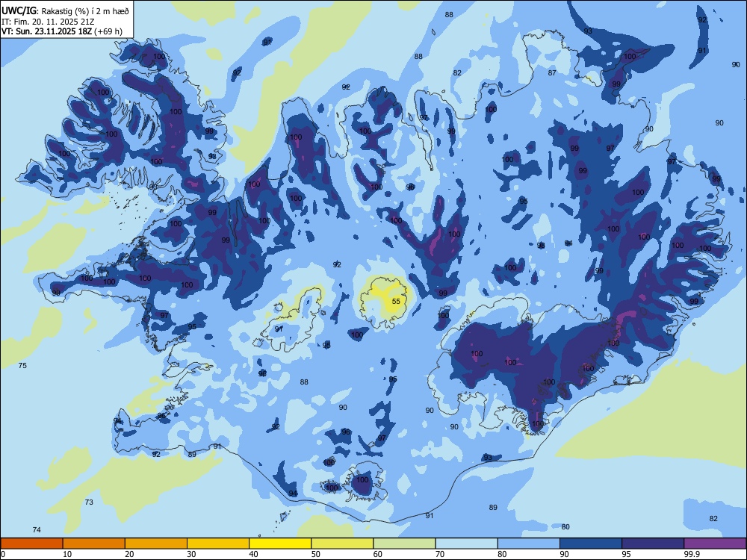The height and width of the screenshot is (560, 747).
Task: Click the 60–70 light green legend swatch
Action: [x=404, y=544]
